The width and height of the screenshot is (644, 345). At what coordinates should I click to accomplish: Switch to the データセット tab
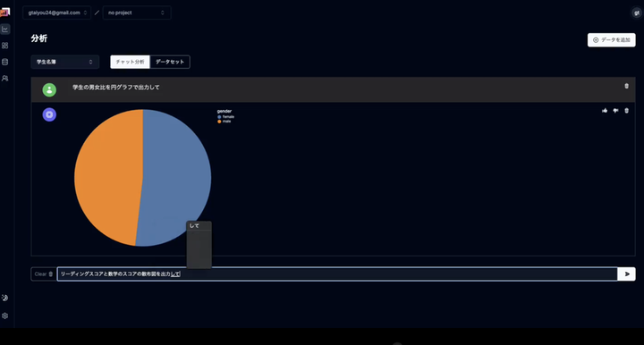[170, 62]
